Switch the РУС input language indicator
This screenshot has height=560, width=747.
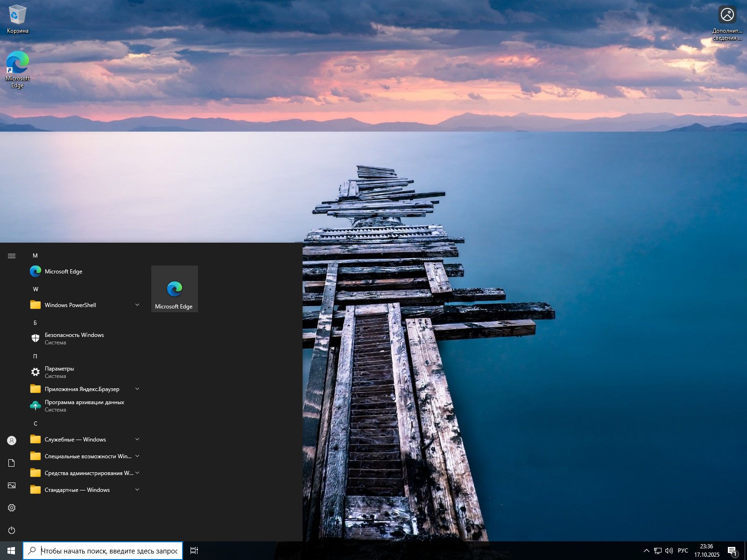(x=683, y=551)
